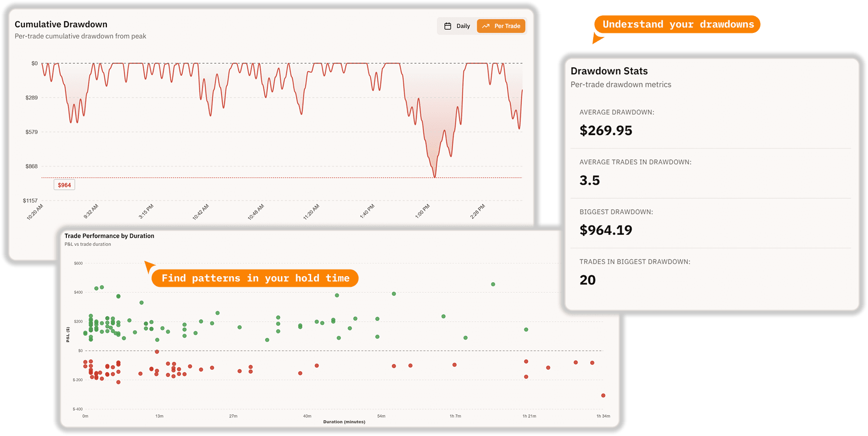Click the 1h 34m duration axis label
Screen dimensions: 868x436
coord(603,416)
